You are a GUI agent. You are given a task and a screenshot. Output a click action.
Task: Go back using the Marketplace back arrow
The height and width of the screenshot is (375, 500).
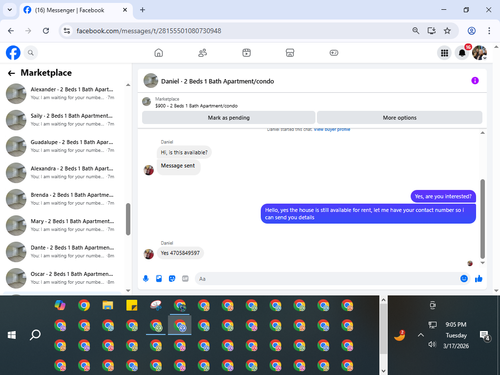(x=11, y=73)
